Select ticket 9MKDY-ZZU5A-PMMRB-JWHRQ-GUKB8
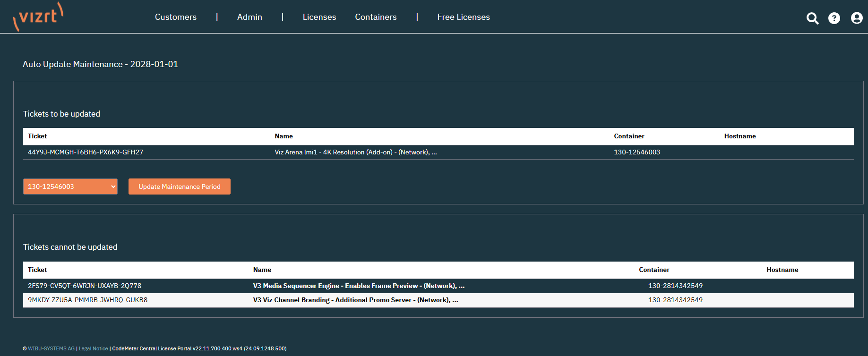 pyautogui.click(x=87, y=300)
